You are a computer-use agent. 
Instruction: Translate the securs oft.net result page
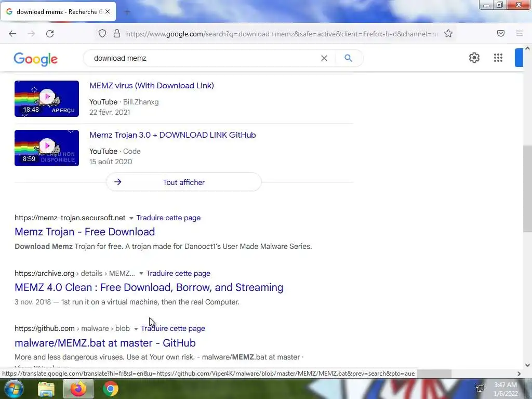point(168,218)
